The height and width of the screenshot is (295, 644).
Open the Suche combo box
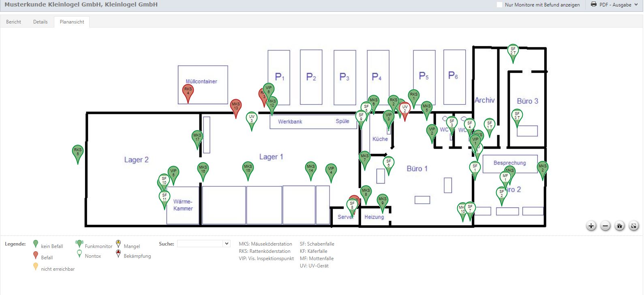pyautogui.click(x=203, y=244)
